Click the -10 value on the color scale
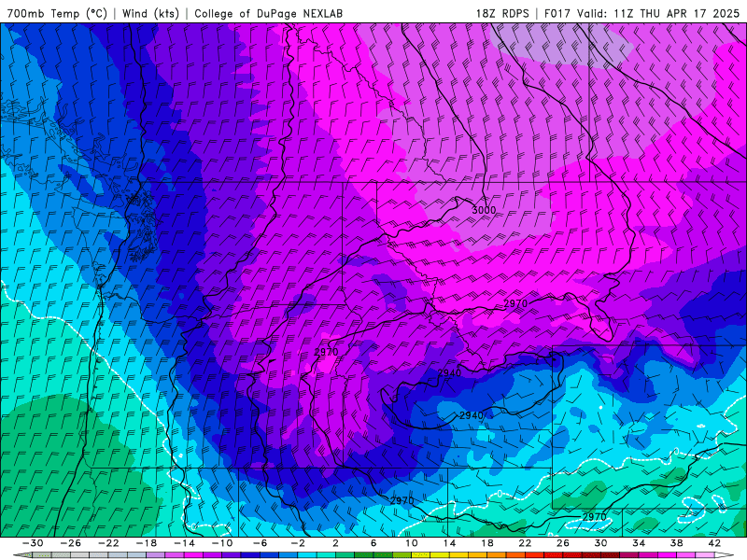747x560 pixels. coord(222,543)
